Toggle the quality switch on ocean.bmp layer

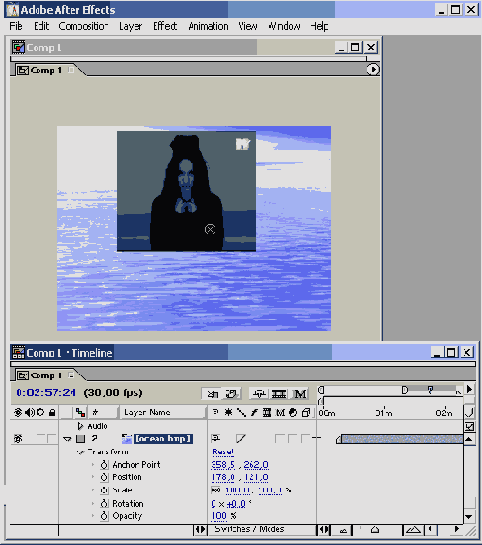[240, 439]
